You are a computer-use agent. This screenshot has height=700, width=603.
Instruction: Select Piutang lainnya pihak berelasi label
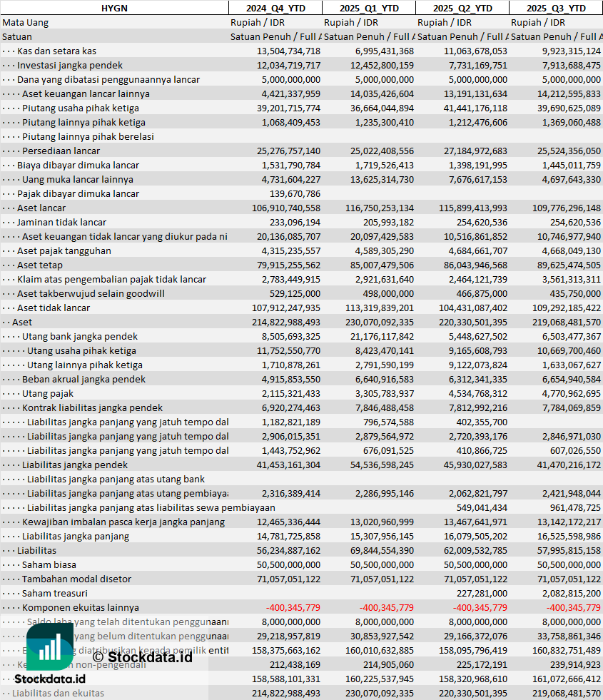tap(88, 136)
